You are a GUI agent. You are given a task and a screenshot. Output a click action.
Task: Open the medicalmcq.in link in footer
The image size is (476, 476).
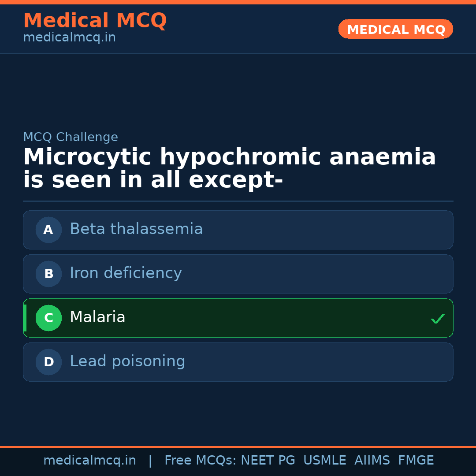[89, 461]
